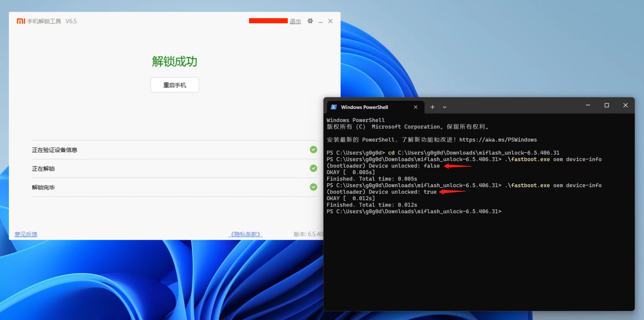Image resolution: width=644 pixels, height=320 pixels.
Task: Close the Mi Unlock tool window
Action: coord(330,21)
